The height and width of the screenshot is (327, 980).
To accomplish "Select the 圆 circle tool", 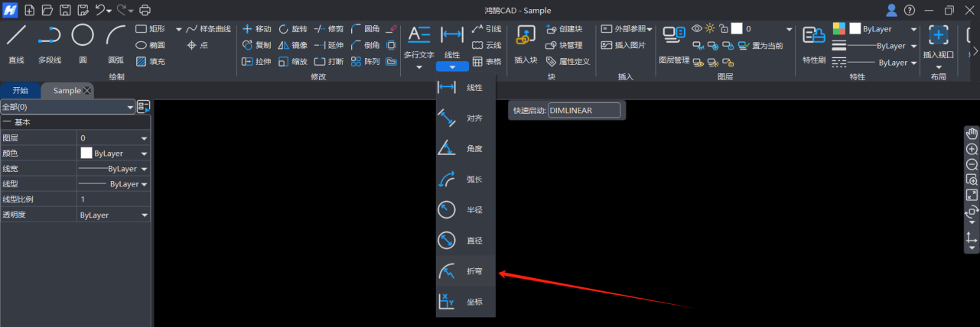I will tap(83, 41).
